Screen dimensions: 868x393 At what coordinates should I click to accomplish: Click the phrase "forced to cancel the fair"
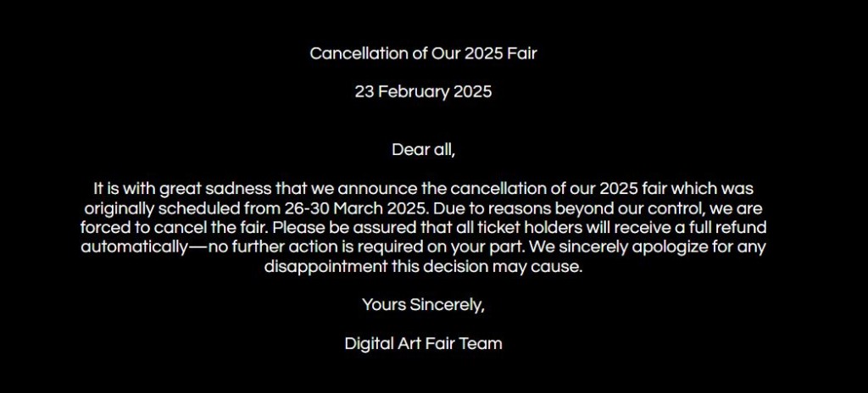tap(174, 227)
